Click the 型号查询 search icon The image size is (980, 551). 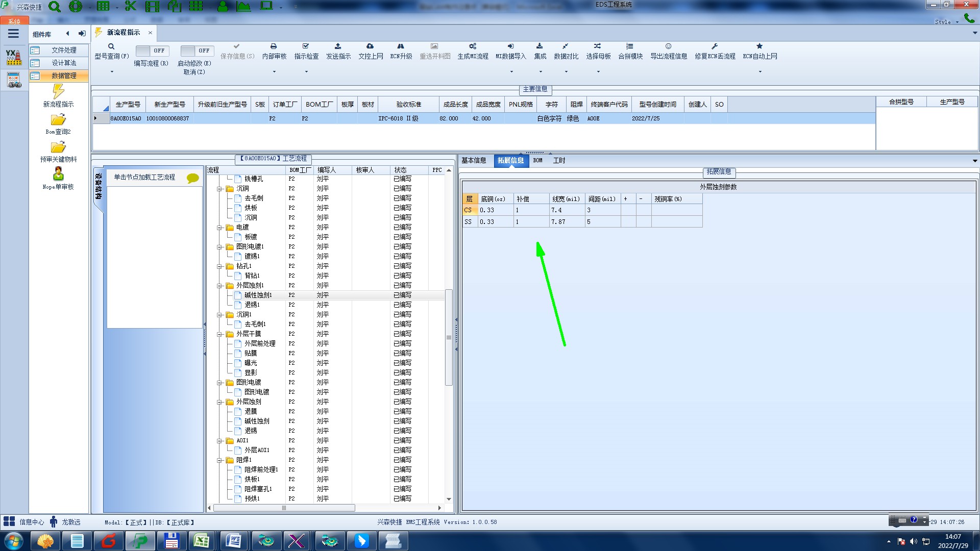click(x=111, y=46)
